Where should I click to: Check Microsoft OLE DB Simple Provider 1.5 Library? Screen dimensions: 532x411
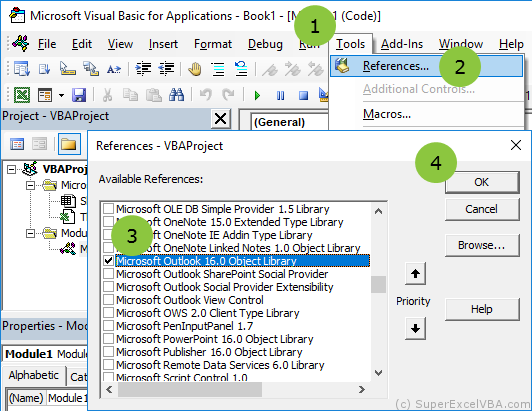(108, 209)
